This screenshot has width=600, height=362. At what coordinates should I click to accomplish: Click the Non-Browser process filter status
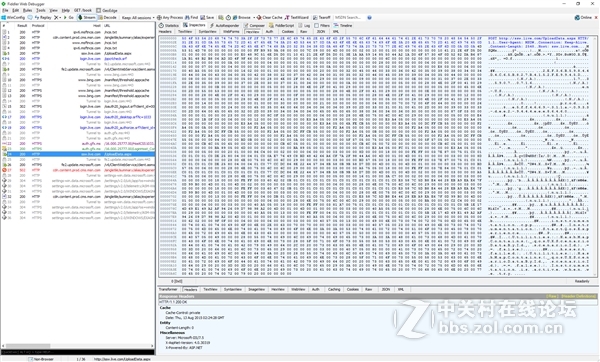click(41, 359)
